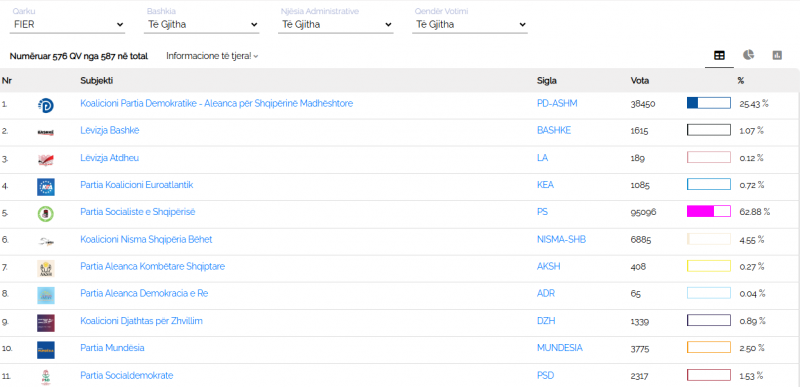Switch to pie chart view icon
Viewport: 800px width, 387px height.
pyautogui.click(x=748, y=55)
